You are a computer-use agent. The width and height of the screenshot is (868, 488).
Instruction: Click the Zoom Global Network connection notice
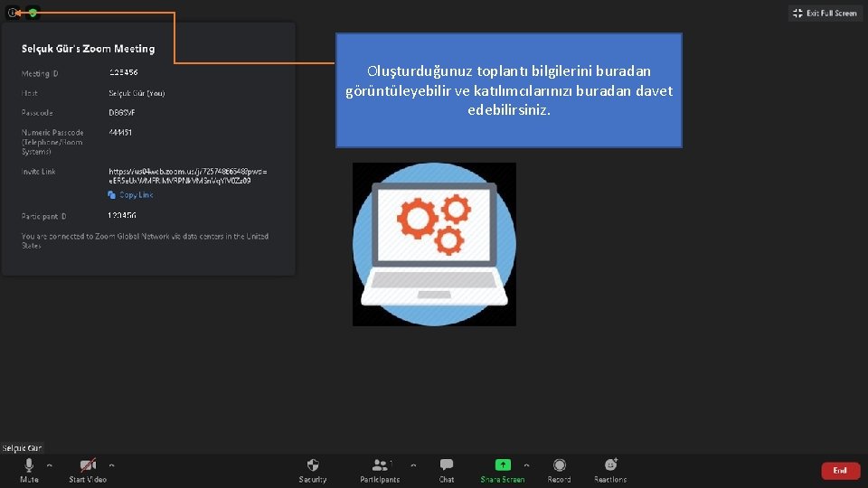145,240
